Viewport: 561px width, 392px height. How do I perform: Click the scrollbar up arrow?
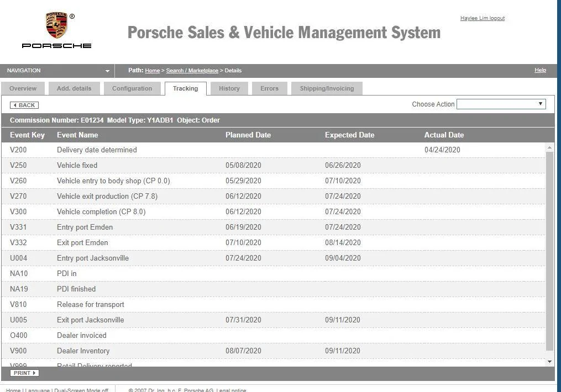click(549, 147)
